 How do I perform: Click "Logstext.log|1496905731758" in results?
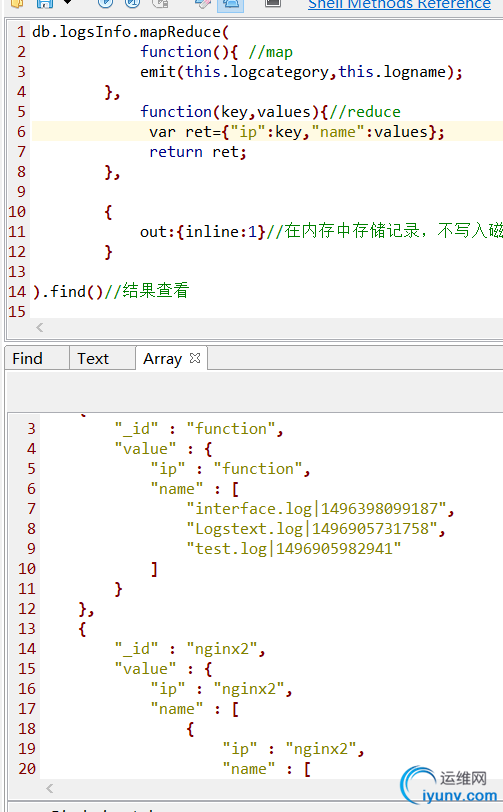click(315, 529)
